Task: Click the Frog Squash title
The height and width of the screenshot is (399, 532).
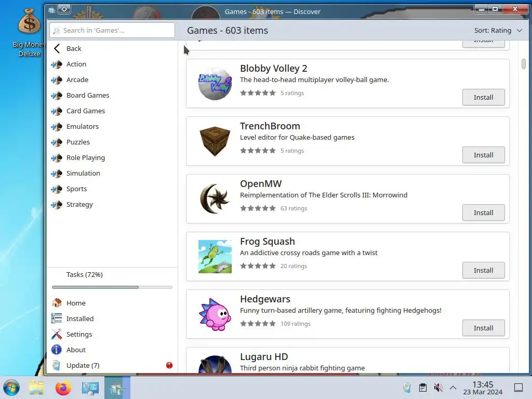Action: (x=268, y=242)
